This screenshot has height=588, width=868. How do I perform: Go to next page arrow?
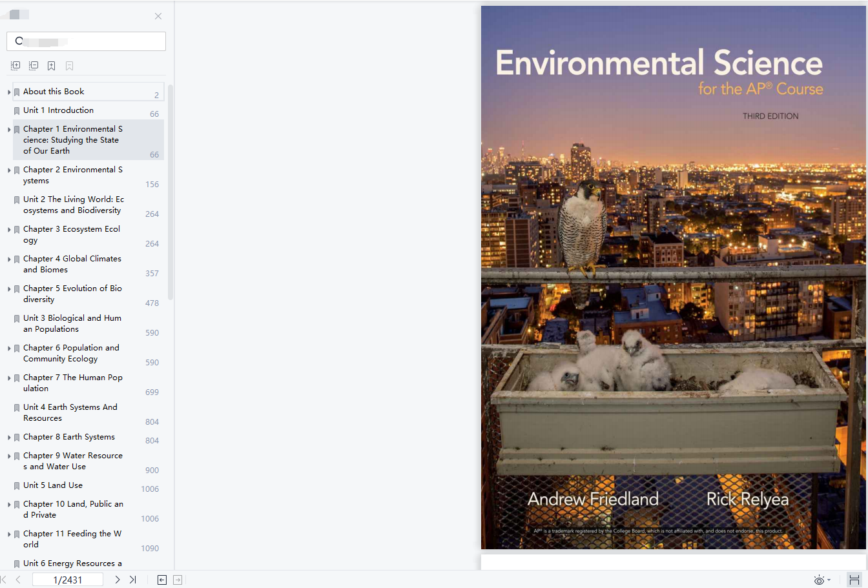pyautogui.click(x=117, y=580)
